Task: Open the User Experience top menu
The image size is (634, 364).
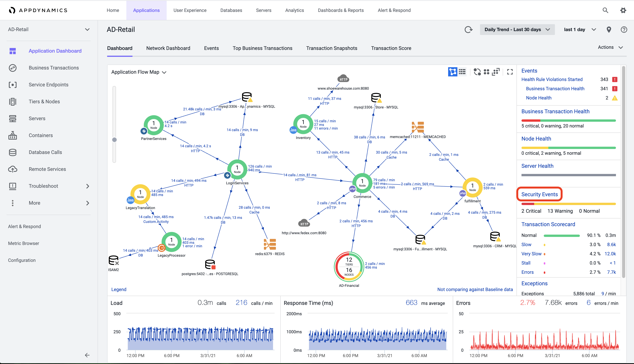Action: coord(190,10)
